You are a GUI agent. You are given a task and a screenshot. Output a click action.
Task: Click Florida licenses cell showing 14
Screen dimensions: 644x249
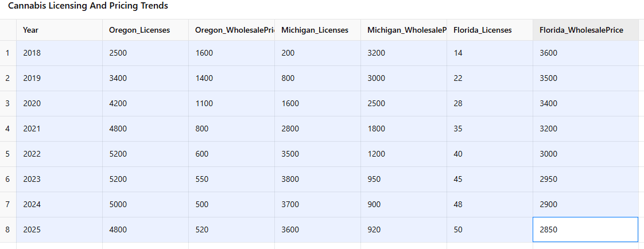pyautogui.click(x=490, y=53)
